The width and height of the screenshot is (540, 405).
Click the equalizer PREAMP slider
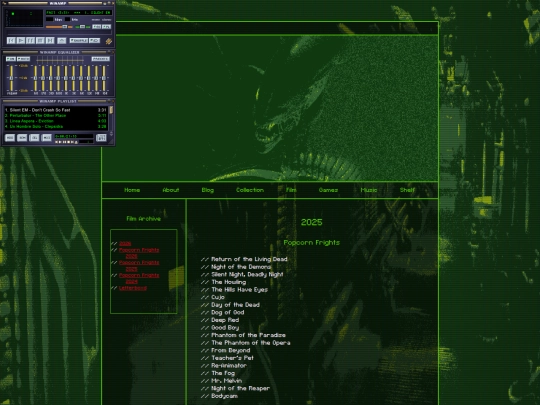point(11,78)
